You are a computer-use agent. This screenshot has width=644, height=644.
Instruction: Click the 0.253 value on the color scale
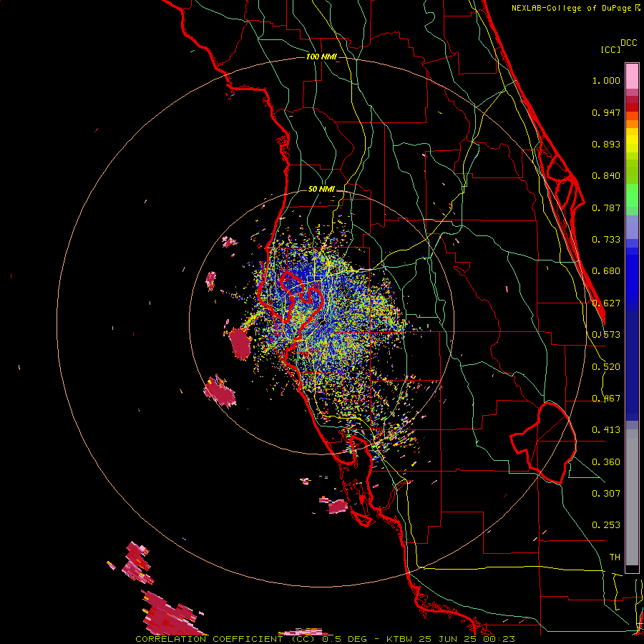click(x=606, y=525)
